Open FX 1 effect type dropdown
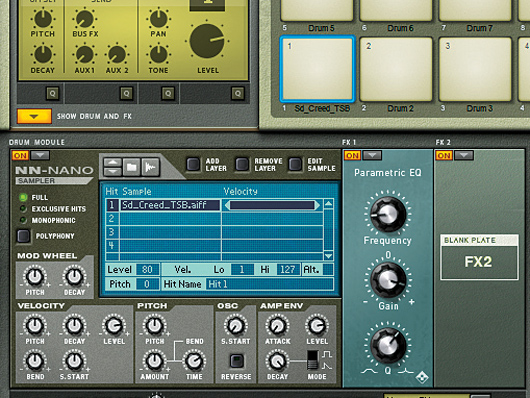 tap(372, 156)
